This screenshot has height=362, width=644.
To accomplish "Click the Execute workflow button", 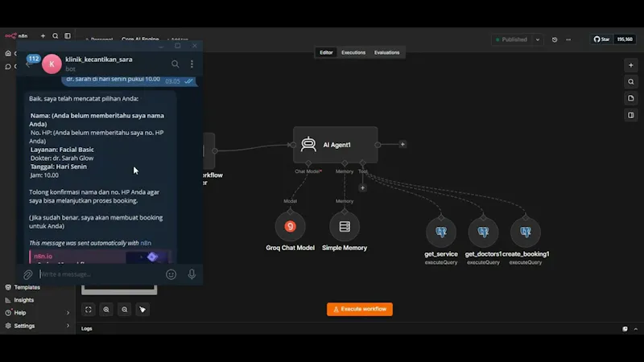I will pyautogui.click(x=360, y=309).
